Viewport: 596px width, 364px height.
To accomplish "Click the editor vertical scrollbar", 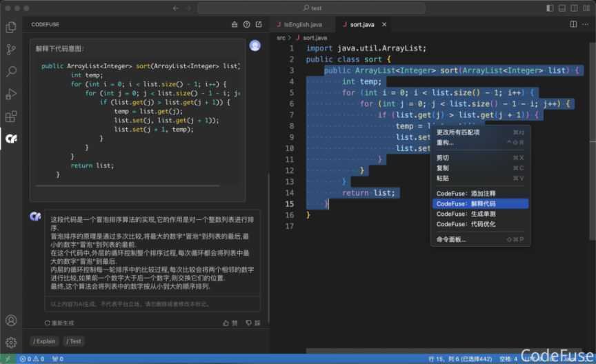I will pos(593,141).
